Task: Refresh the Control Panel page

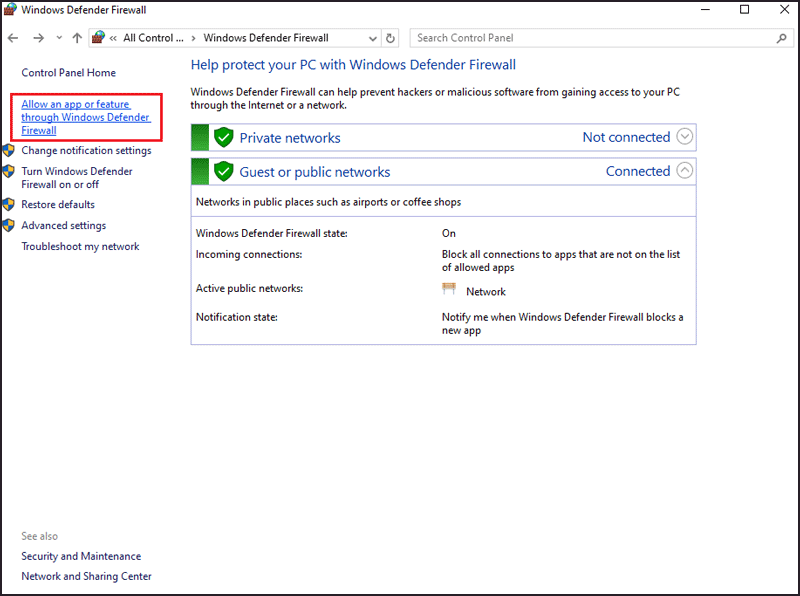Action: tap(390, 38)
